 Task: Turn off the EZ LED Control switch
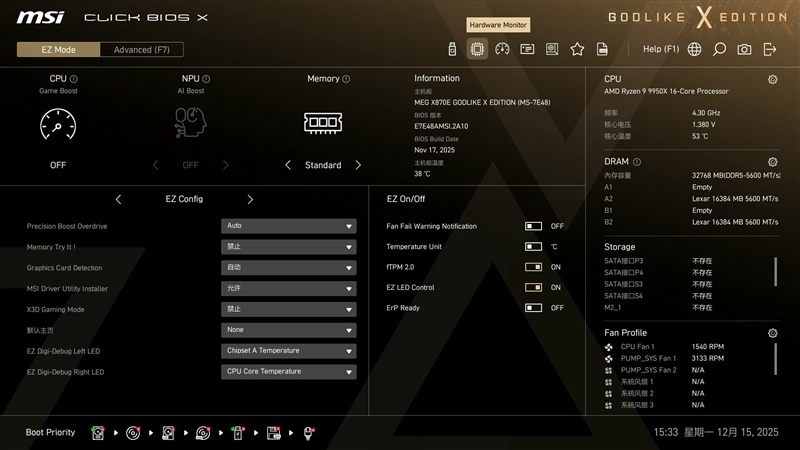[x=533, y=287]
